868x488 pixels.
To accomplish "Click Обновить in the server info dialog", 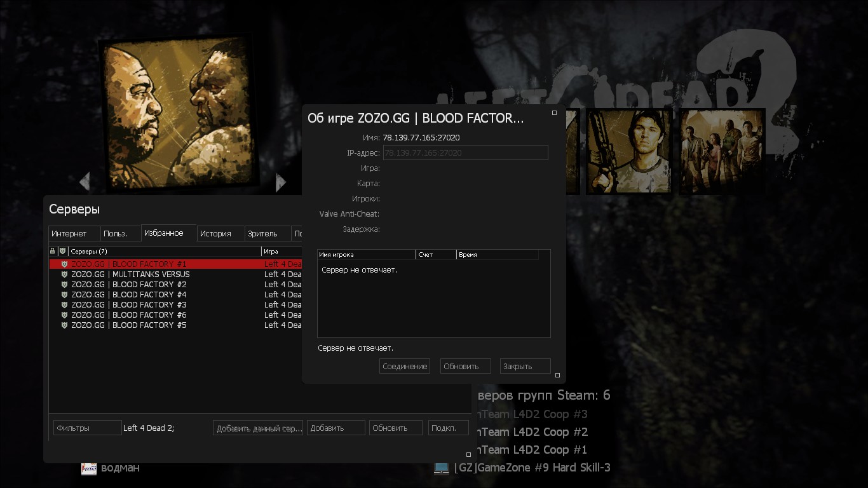I will [x=466, y=366].
